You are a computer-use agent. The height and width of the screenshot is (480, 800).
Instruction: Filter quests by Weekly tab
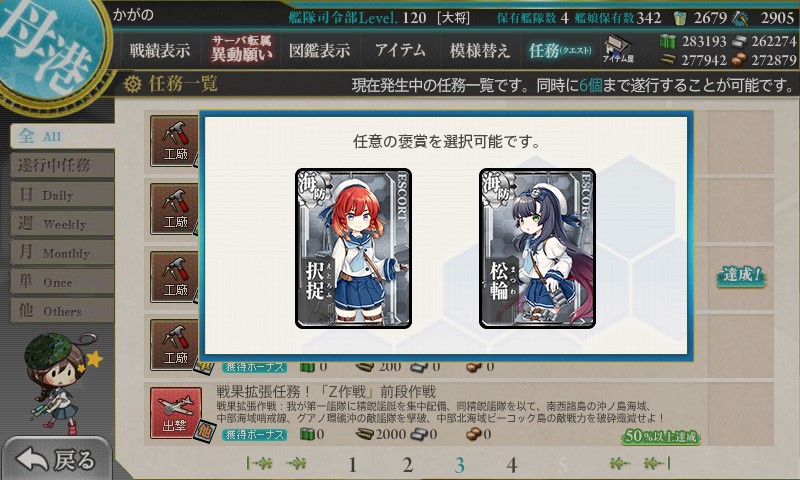[x=62, y=223]
